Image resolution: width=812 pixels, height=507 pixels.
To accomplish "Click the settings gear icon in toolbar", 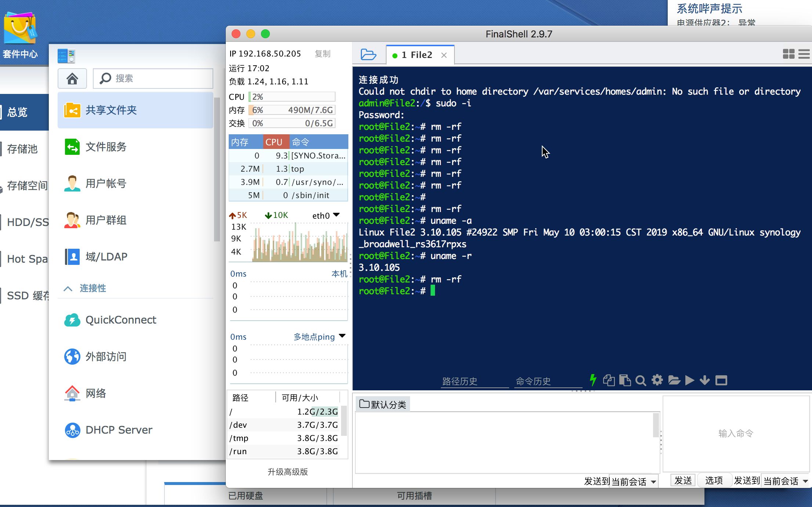I will click(658, 381).
